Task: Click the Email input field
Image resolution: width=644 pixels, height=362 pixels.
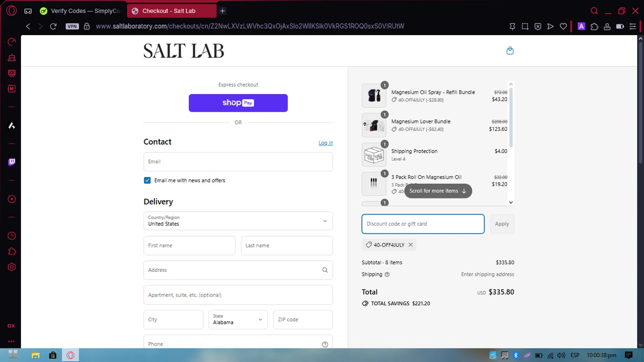Action: pos(238,162)
